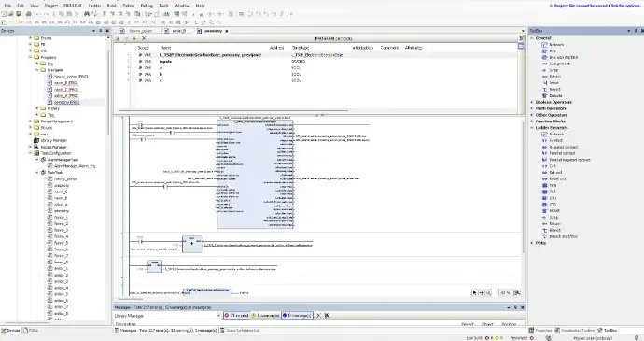Click the Data type column header

click(x=301, y=48)
